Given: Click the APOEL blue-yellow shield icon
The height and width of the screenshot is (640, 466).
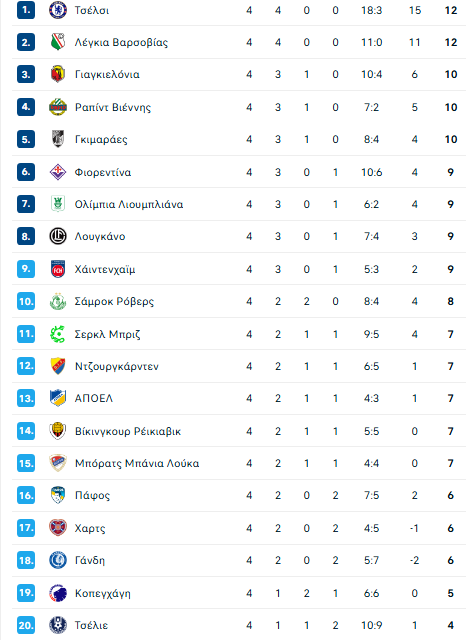Looking at the screenshot, I should (x=58, y=398).
